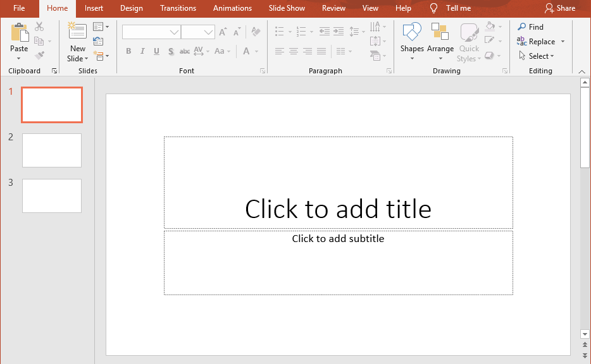This screenshot has height=364, width=591.
Task: Open the Arrange options
Action: (440, 33)
